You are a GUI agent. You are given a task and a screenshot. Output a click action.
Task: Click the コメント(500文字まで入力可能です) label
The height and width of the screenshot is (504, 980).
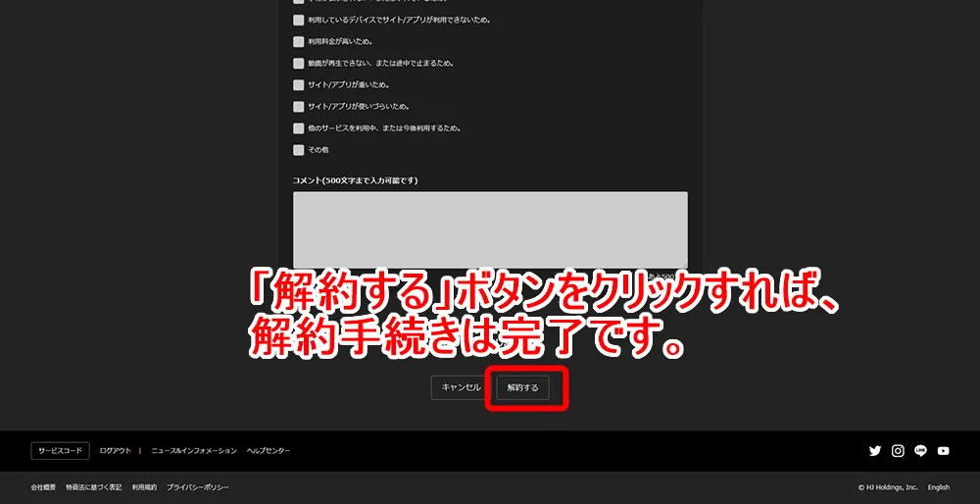pyautogui.click(x=355, y=180)
